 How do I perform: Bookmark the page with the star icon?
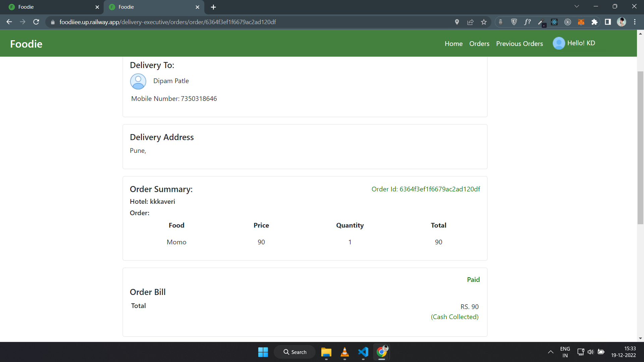click(484, 22)
